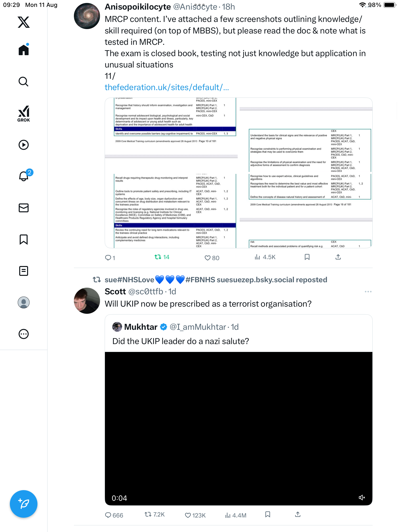Launch Grok from the sidebar
Viewport: 399px width, 532px height.
point(24,114)
